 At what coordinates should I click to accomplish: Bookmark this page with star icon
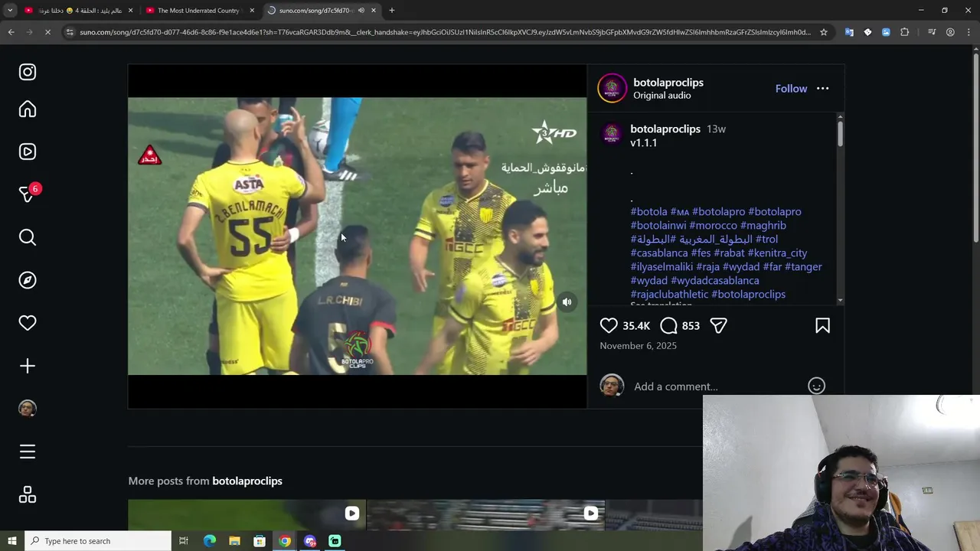[x=824, y=32]
